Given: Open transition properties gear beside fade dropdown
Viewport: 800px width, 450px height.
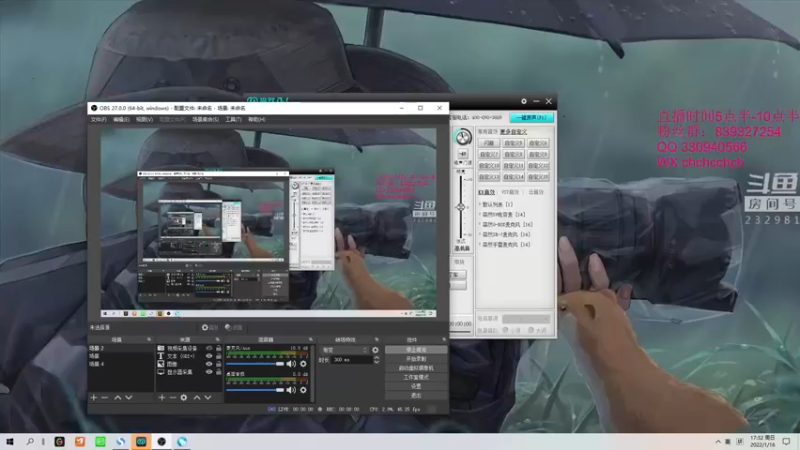Looking at the screenshot, I should click(x=376, y=350).
